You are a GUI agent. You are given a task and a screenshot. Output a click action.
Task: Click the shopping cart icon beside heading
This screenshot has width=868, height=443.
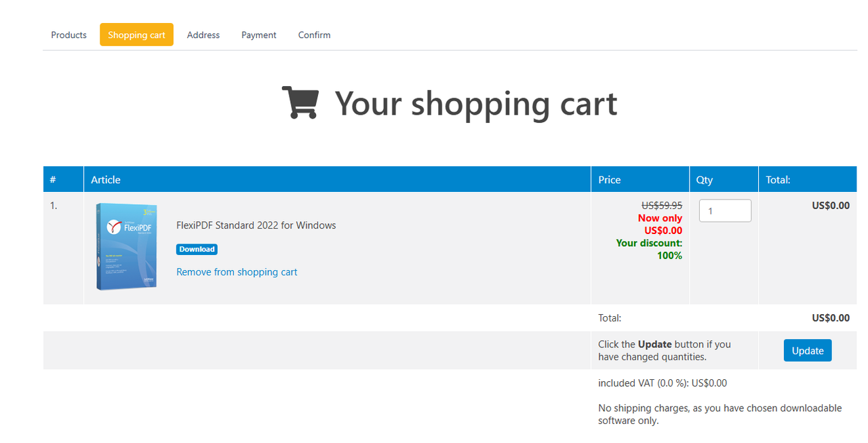coord(300,102)
